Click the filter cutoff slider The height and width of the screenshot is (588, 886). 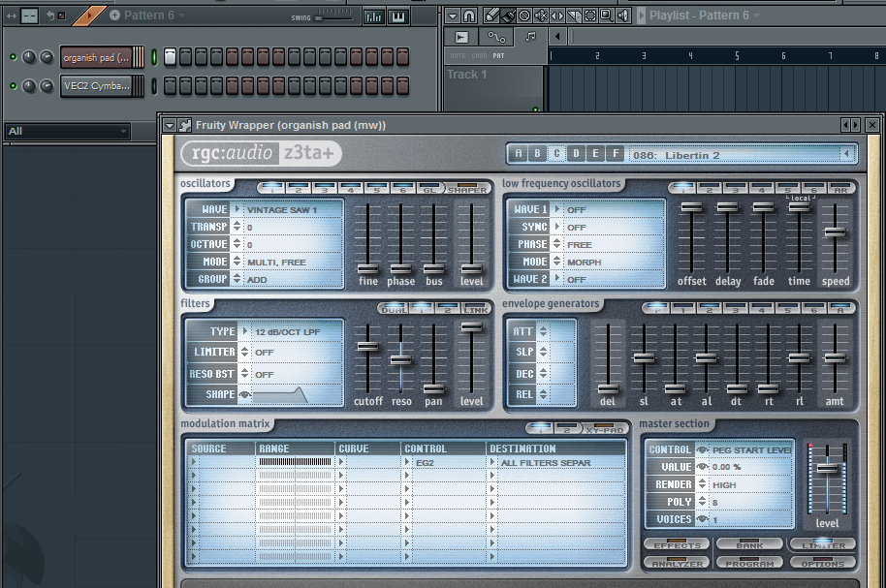pos(367,346)
